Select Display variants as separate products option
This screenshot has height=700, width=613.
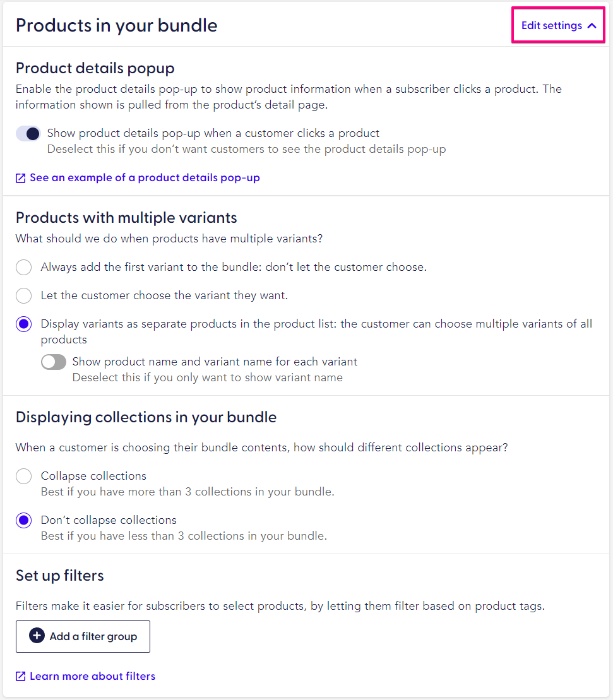23,324
